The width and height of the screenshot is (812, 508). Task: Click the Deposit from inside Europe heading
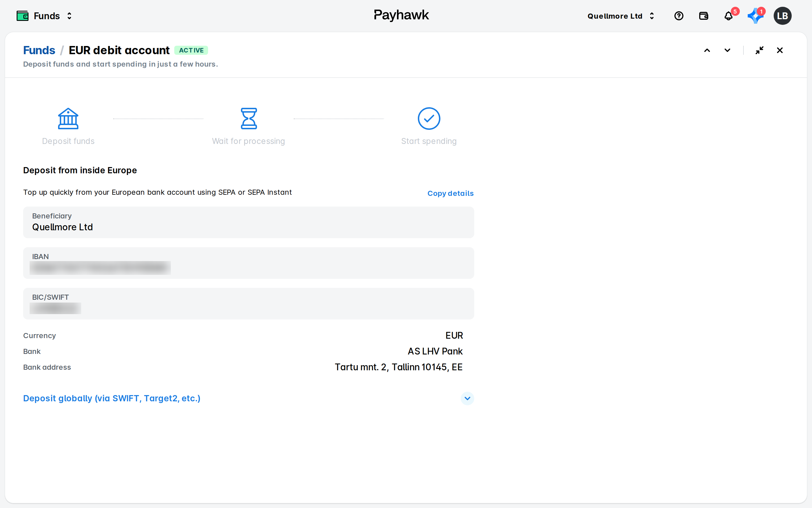tap(80, 170)
